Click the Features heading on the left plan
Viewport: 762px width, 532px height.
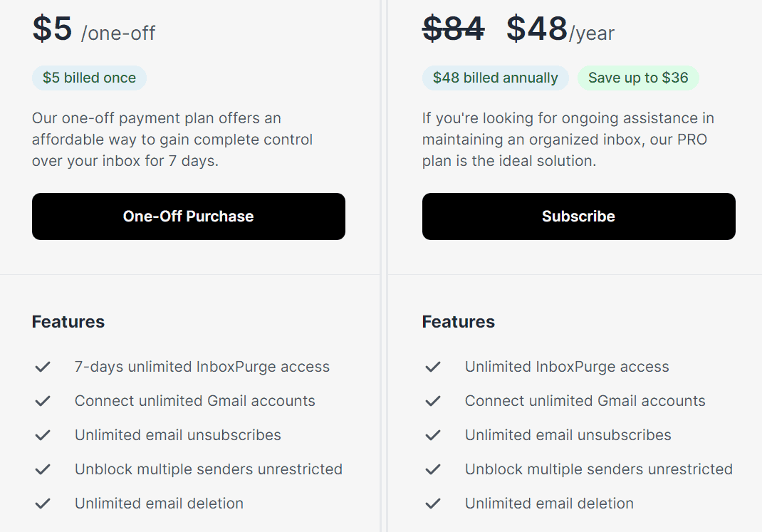pos(68,322)
